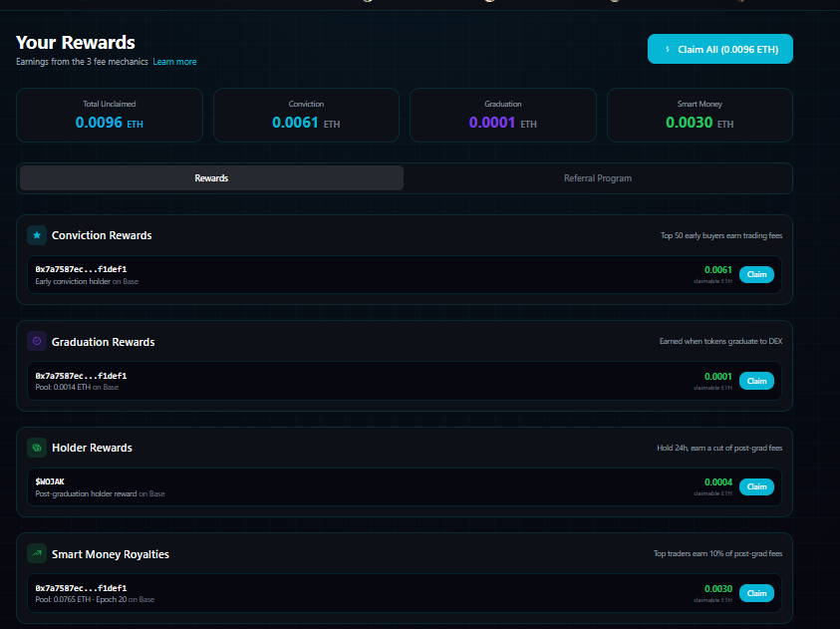Click 'Top traders earn 10% of post-grad fees'
This screenshot has height=629, width=840.
pyautogui.click(x=717, y=553)
